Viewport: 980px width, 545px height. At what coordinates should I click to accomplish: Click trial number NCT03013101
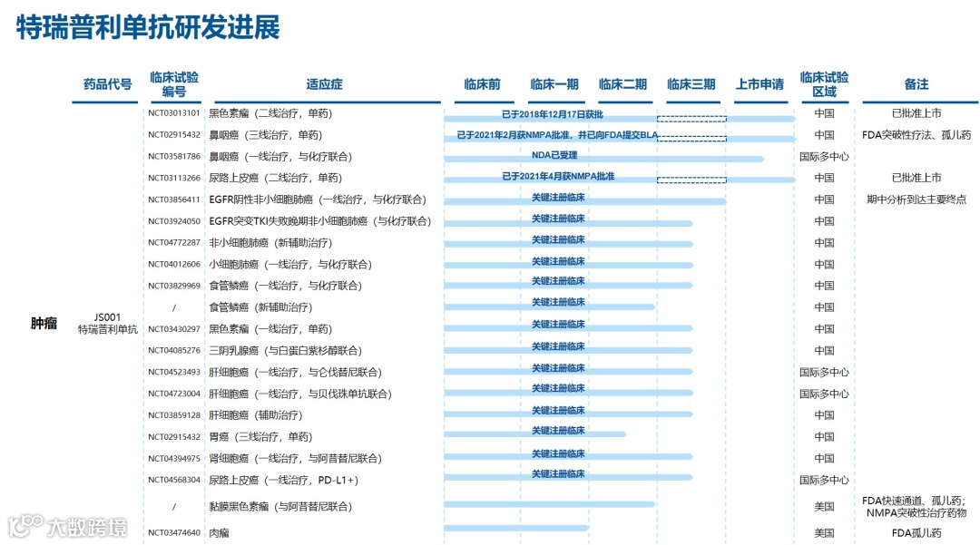click(x=174, y=113)
